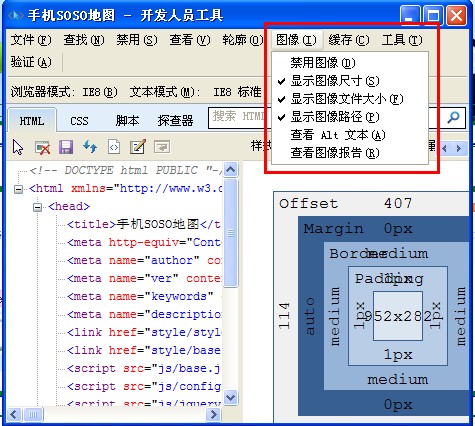The image size is (475, 426).
Task: Select the link href style/styl row
Action: [144, 332]
